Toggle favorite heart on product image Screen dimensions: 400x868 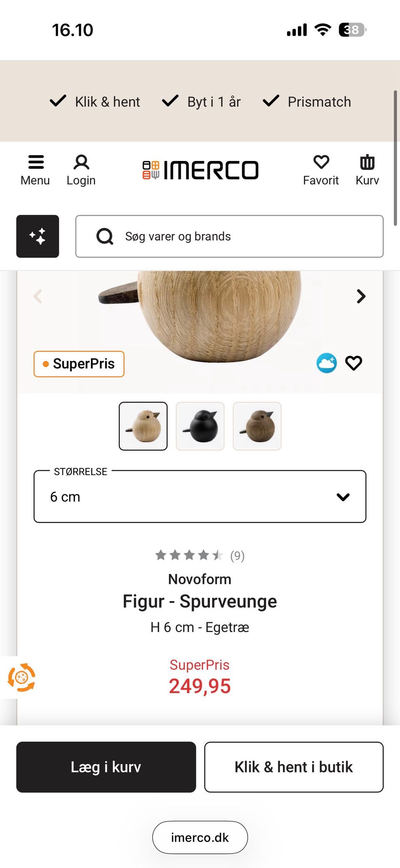[354, 363]
